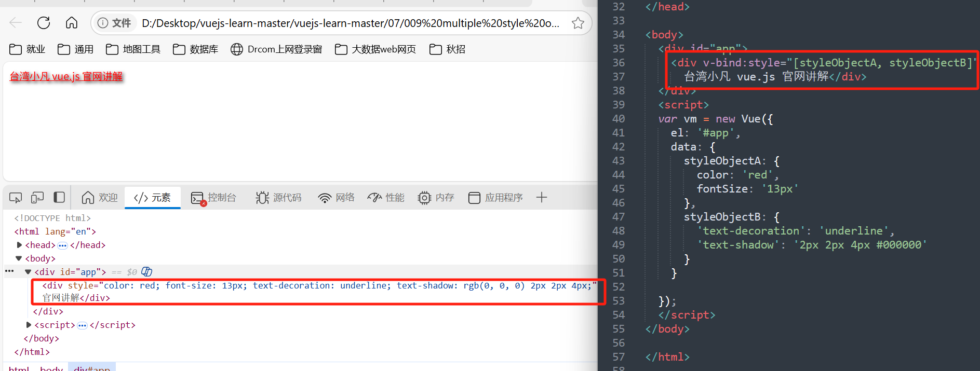
Task: Click ellipsis badge inside script tag
Action: tap(82, 325)
